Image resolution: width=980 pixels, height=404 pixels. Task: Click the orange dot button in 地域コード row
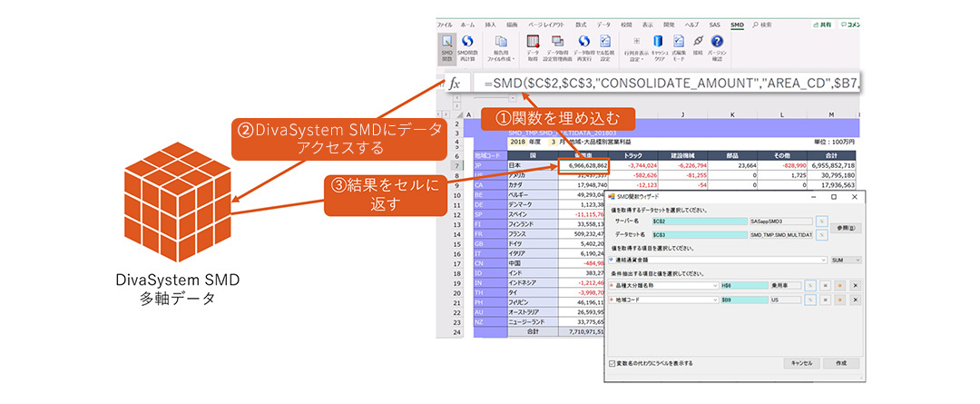pos(840,301)
